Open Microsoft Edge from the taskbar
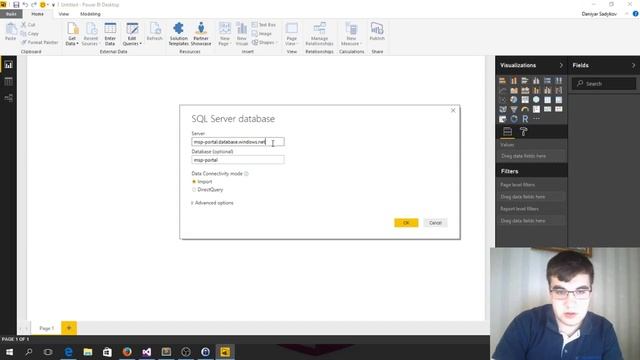This screenshot has width=640, height=360. 69,352
